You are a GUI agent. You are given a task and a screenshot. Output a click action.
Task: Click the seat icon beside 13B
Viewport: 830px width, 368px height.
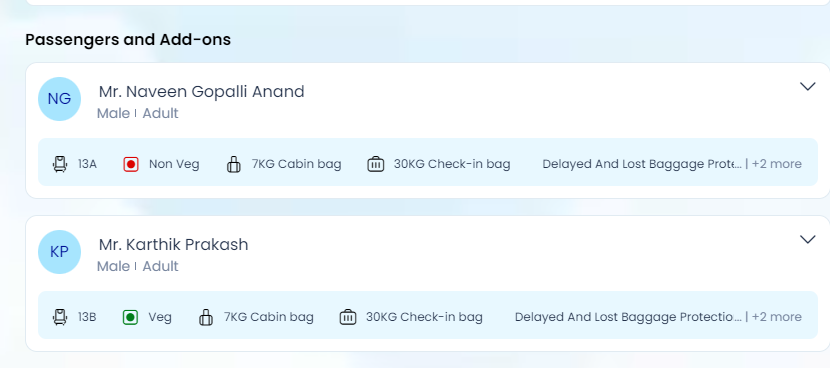point(60,317)
